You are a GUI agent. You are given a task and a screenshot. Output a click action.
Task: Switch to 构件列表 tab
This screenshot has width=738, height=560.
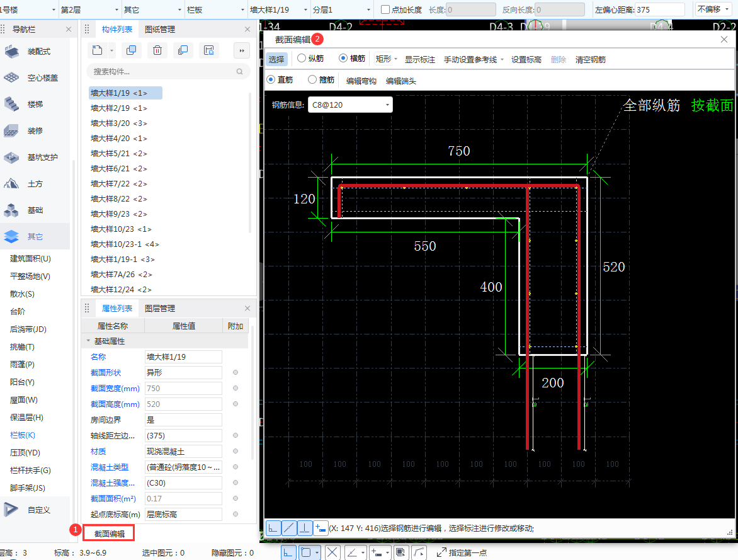(x=117, y=29)
